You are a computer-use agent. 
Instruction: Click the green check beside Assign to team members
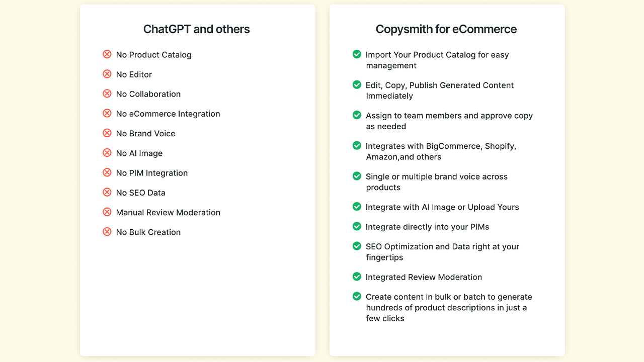tap(357, 115)
